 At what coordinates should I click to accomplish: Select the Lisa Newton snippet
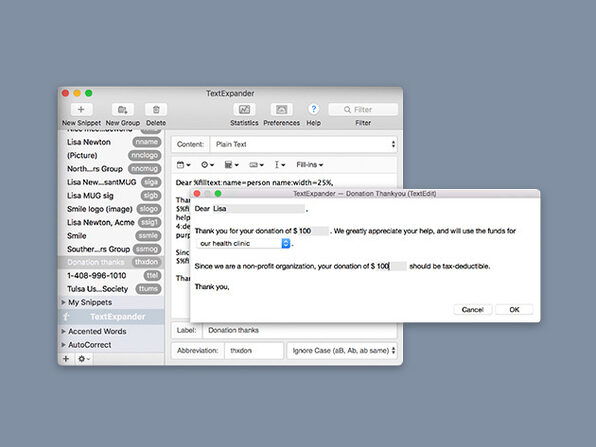click(111, 142)
